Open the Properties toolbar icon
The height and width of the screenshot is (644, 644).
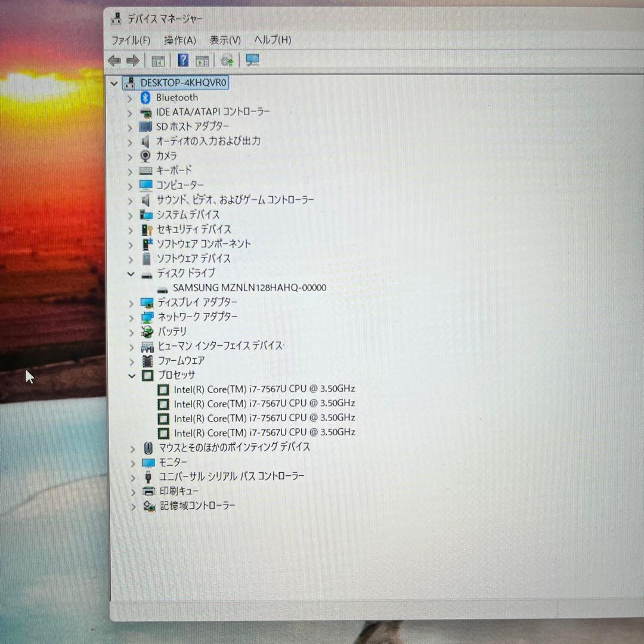(202, 60)
